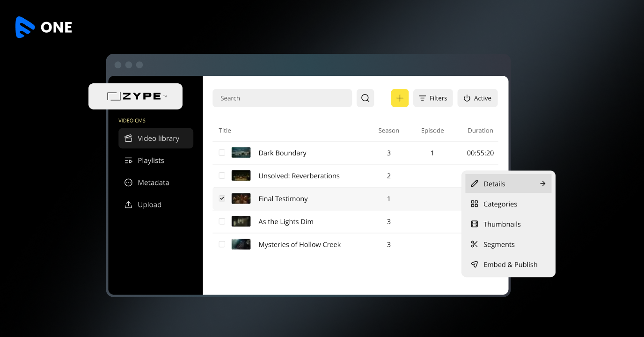The height and width of the screenshot is (337, 644).
Task: Click the Upload arrow icon
Action: click(x=128, y=205)
